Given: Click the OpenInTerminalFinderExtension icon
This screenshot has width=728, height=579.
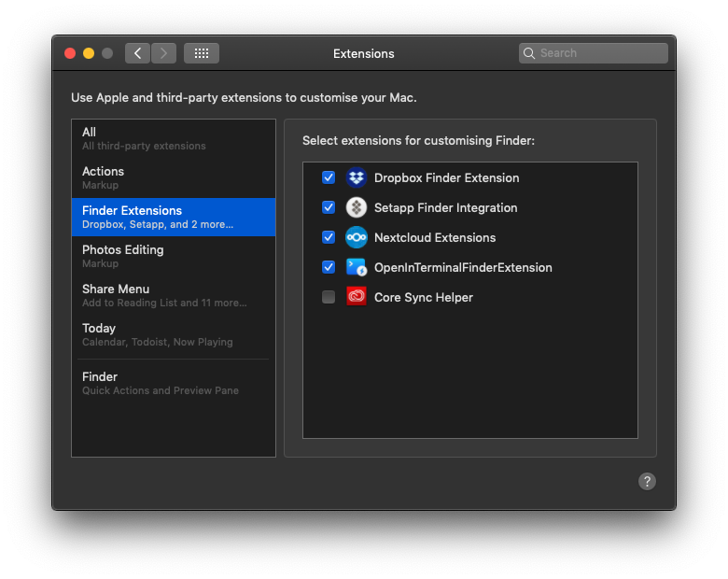Looking at the screenshot, I should (357, 267).
